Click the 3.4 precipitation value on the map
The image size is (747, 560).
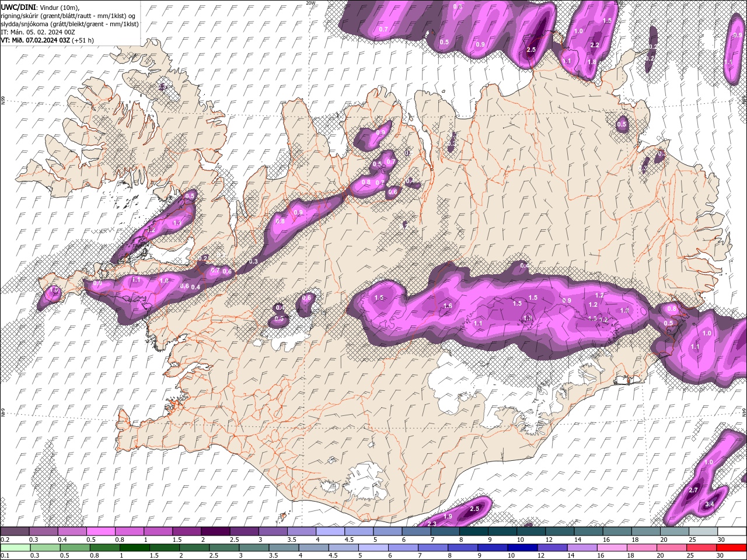point(710,504)
